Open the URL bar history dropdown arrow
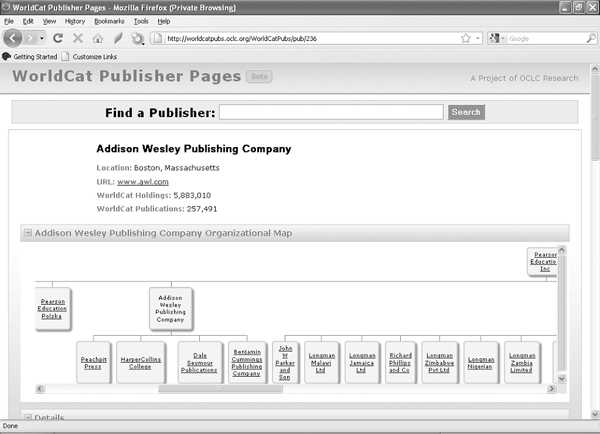The height and width of the screenshot is (434, 600). (x=479, y=39)
